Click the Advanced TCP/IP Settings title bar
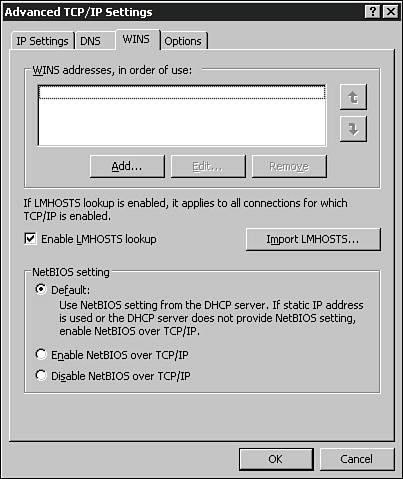 [183, 12]
